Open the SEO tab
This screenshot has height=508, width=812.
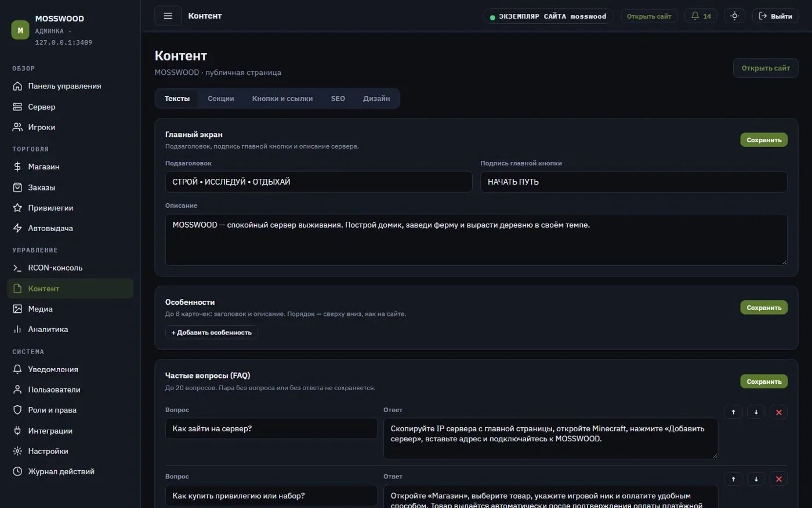point(338,99)
